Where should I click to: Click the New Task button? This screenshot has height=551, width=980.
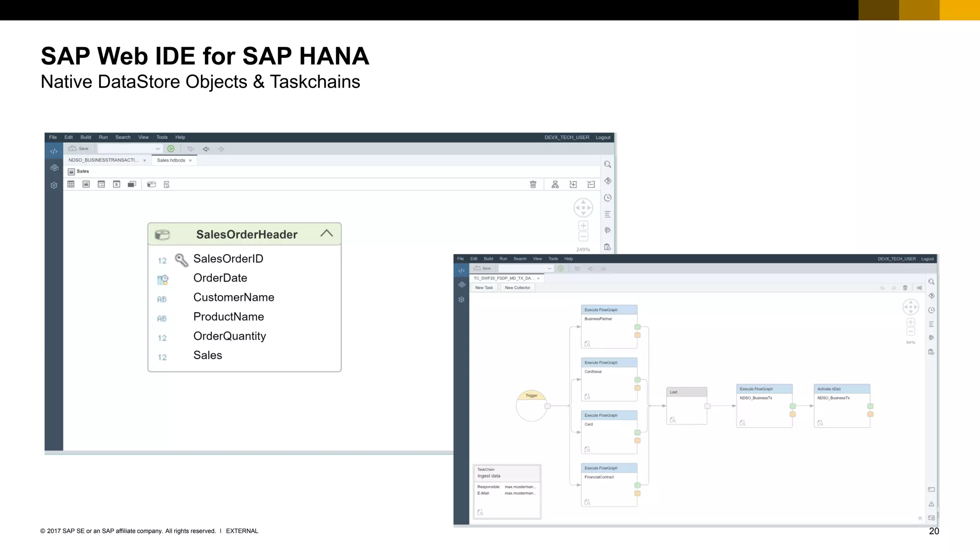[x=484, y=287]
